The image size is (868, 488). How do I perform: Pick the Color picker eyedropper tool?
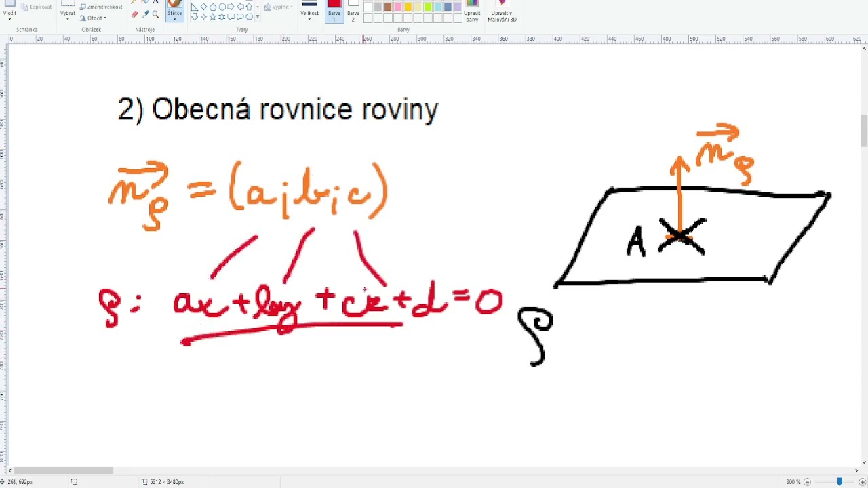tap(145, 14)
